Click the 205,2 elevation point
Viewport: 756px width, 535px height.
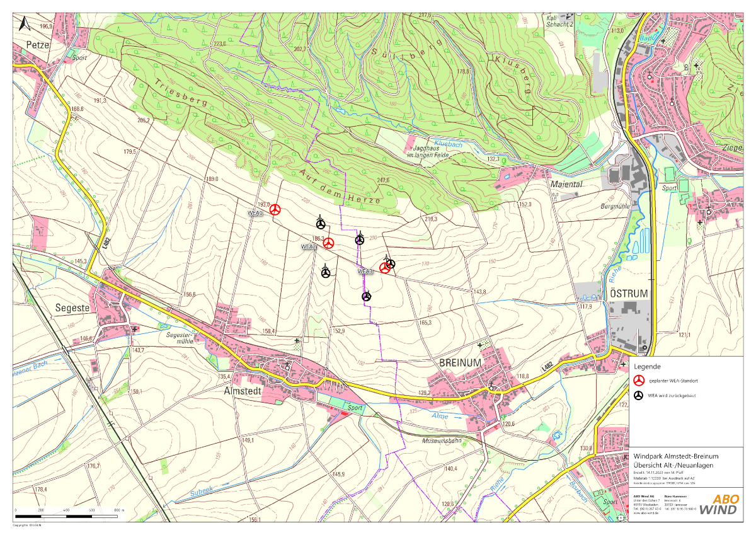pyautogui.click(x=143, y=120)
